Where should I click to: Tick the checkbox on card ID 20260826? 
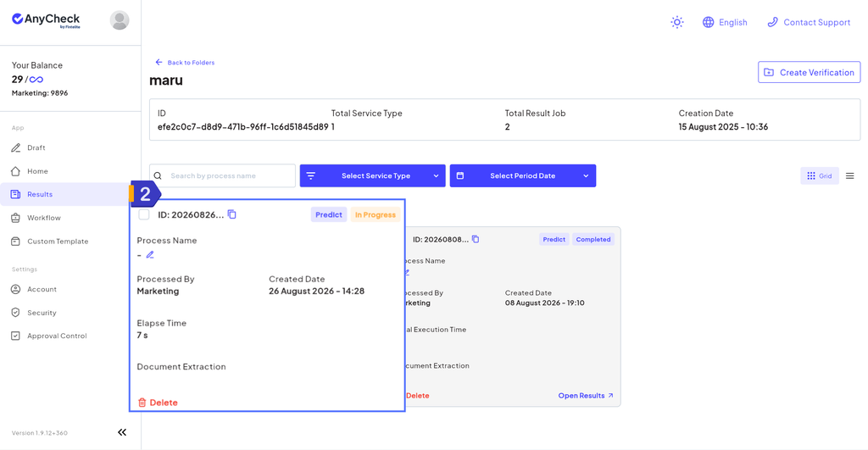click(144, 214)
